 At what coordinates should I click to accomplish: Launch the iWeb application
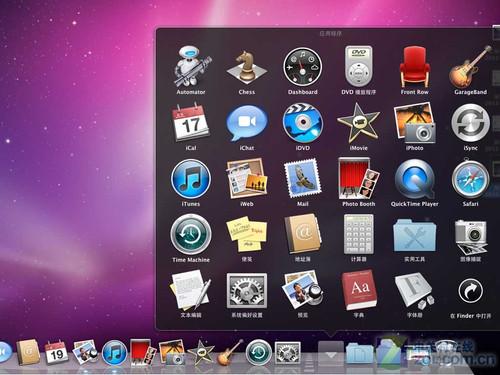247,179
